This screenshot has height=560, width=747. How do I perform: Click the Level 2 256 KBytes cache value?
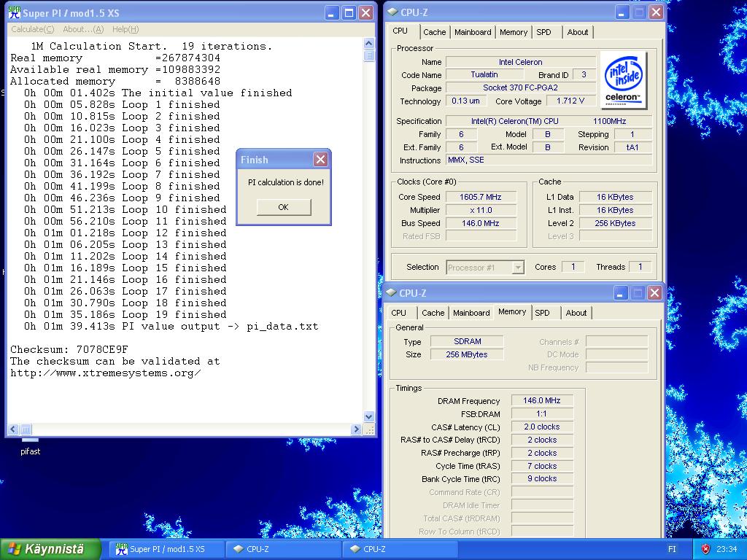(614, 223)
